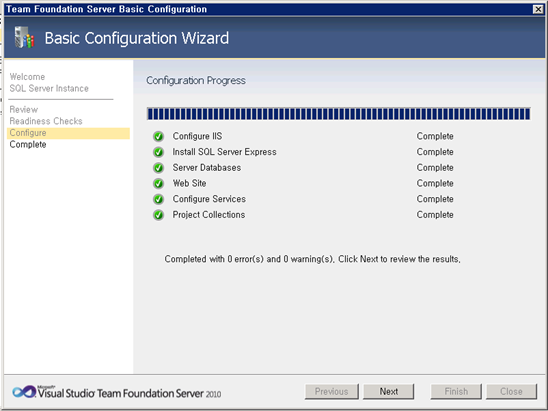Open the Review step in the sidebar
The image size is (548, 411).
[x=23, y=109]
